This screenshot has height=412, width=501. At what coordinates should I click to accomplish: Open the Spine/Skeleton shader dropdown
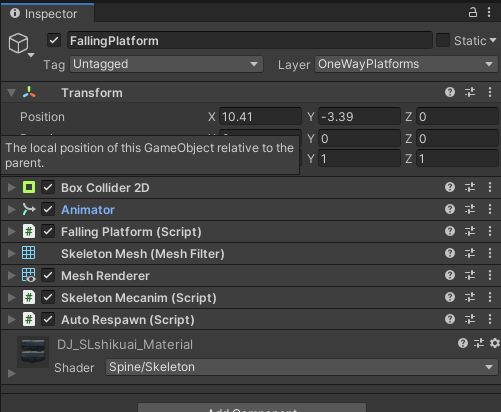(302, 367)
